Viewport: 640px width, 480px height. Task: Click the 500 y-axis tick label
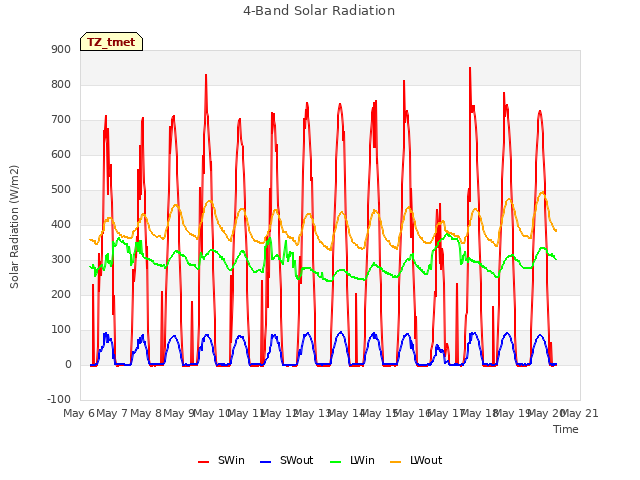coord(61,190)
